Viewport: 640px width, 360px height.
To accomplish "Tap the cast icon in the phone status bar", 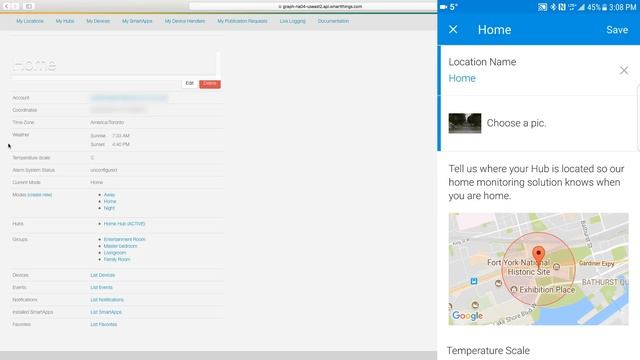I will [542, 7].
